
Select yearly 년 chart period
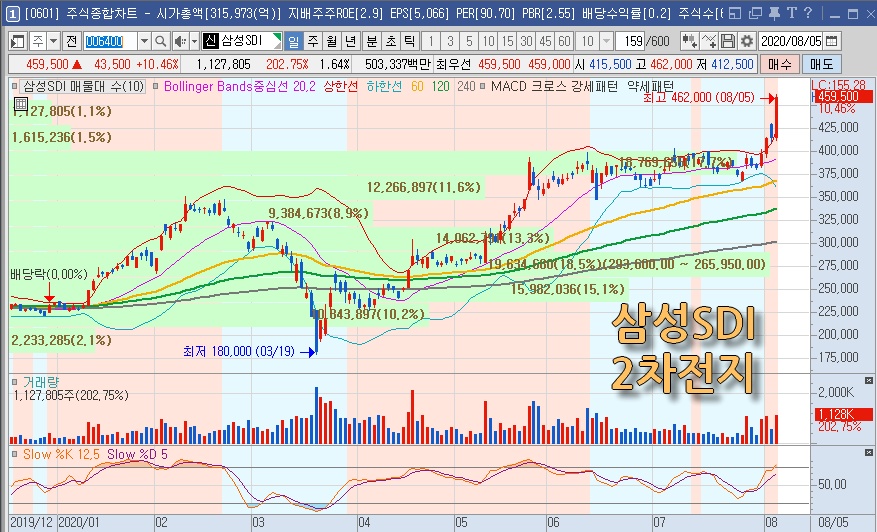pos(351,41)
